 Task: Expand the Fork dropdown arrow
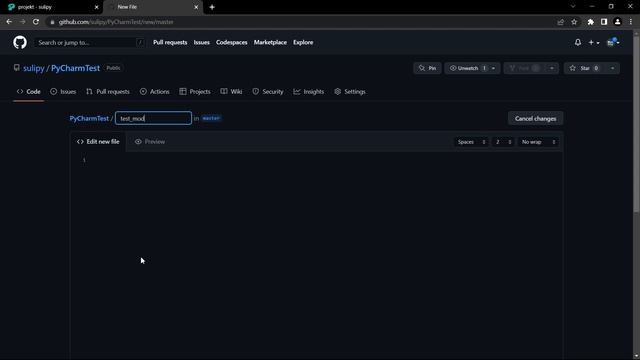coord(552,68)
